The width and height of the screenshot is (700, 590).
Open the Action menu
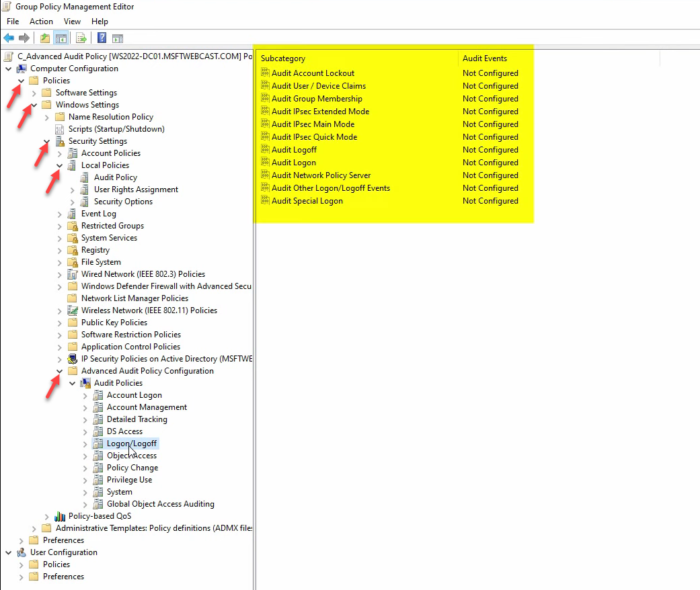tap(41, 22)
